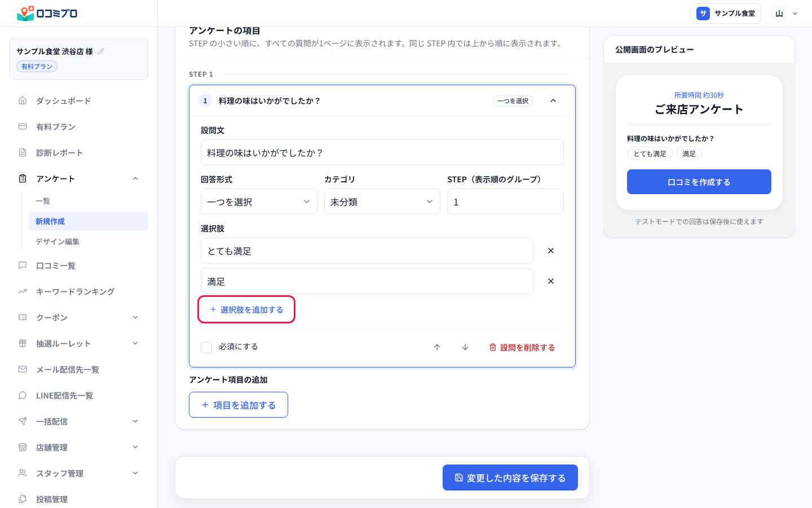Open the 一覧 submenu item

(x=89, y=201)
